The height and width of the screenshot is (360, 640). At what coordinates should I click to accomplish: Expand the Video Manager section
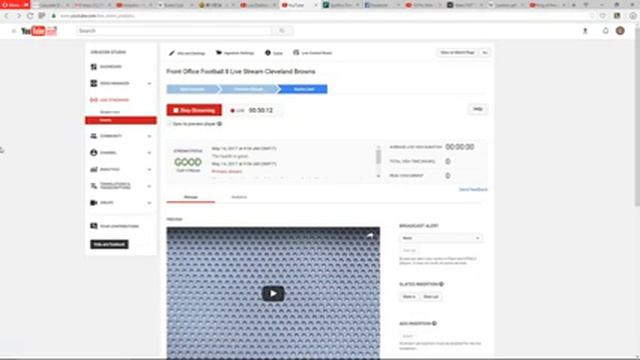pos(149,84)
